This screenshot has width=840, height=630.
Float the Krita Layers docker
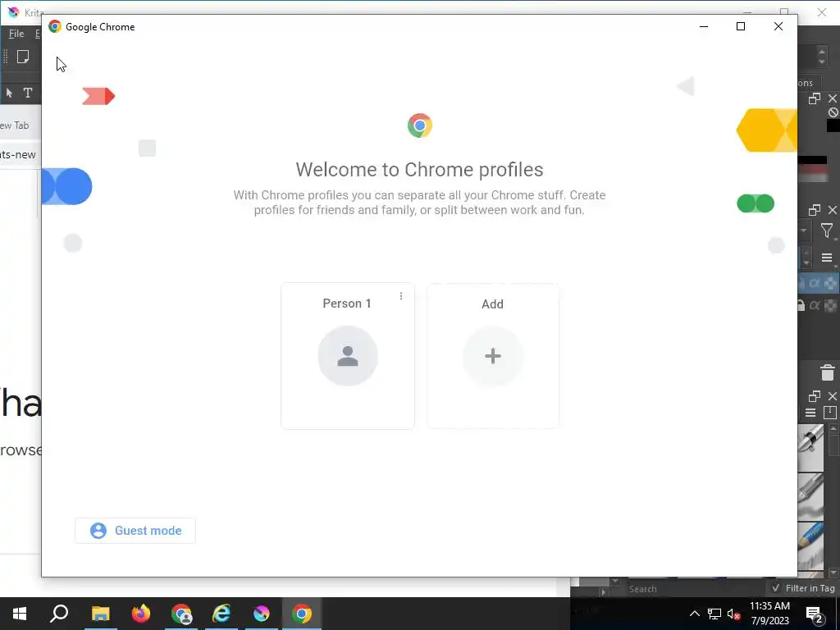point(815,210)
